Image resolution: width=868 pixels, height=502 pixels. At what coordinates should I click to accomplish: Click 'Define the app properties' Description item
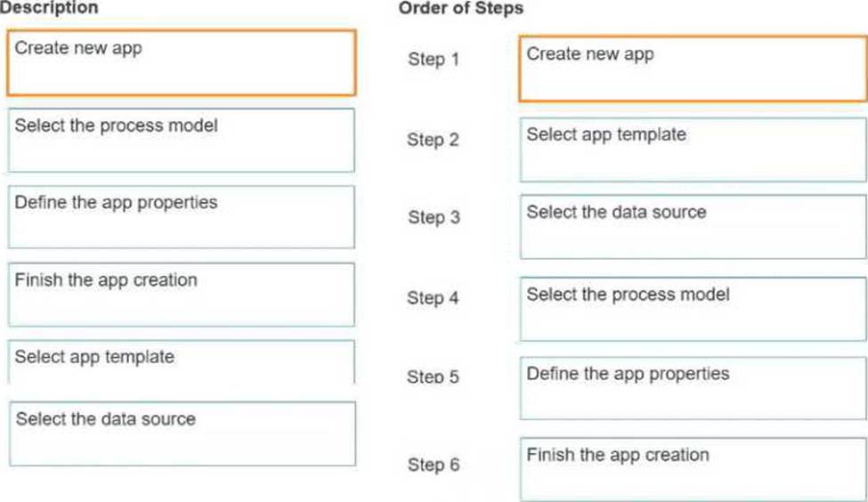181,216
